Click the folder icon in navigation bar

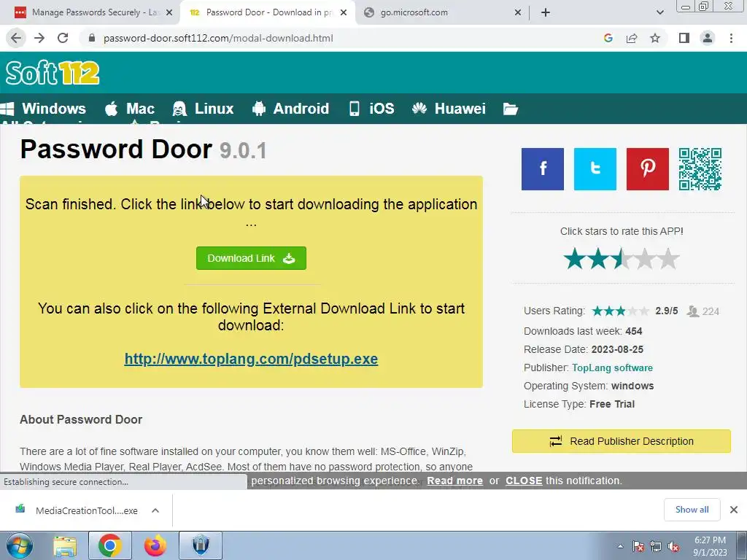510,109
